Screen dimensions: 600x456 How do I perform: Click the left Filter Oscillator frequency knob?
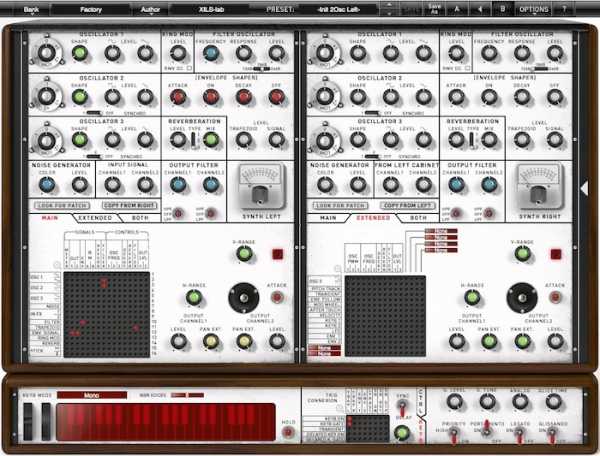pos(210,53)
